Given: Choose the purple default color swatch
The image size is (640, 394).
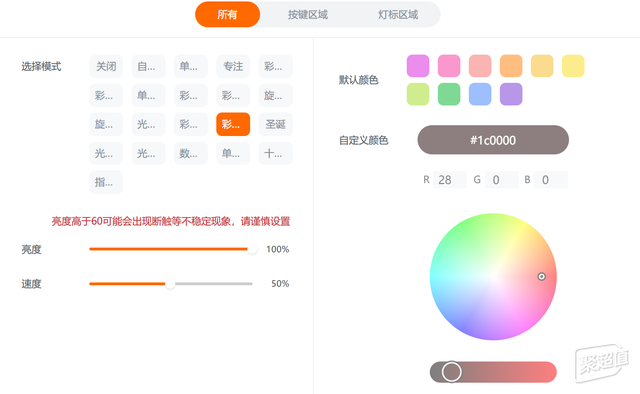Looking at the screenshot, I should (x=511, y=94).
